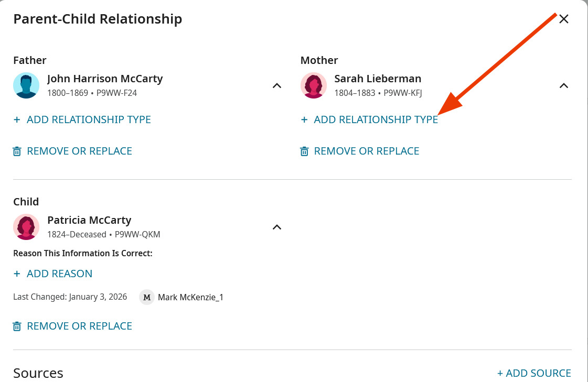Click Add Reason link text
The width and height of the screenshot is (588, 382).
[x=59, y=274]
